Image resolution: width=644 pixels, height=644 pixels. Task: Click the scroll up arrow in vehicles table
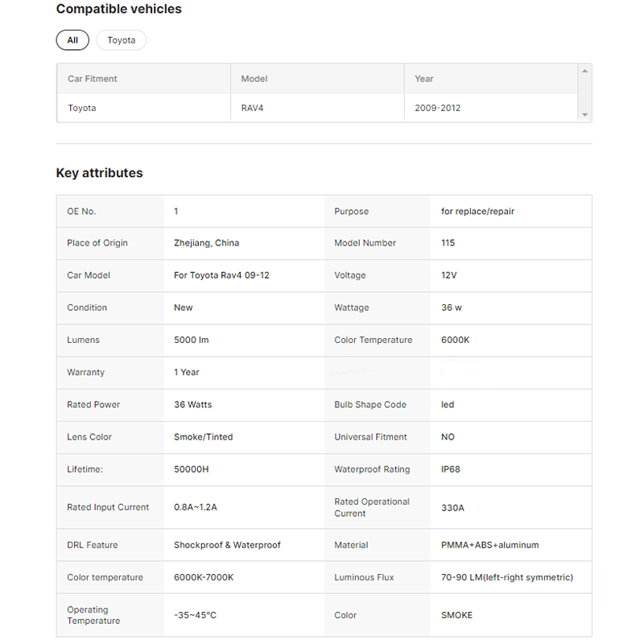584,72
